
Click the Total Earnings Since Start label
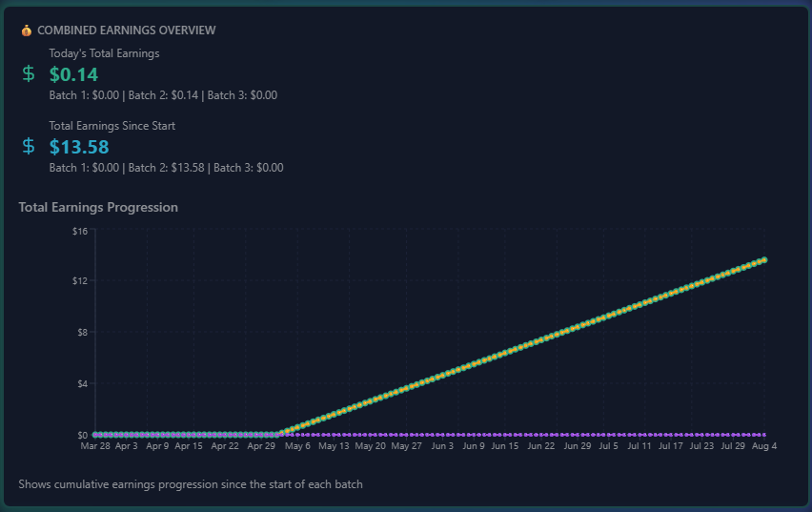(112, 126)
